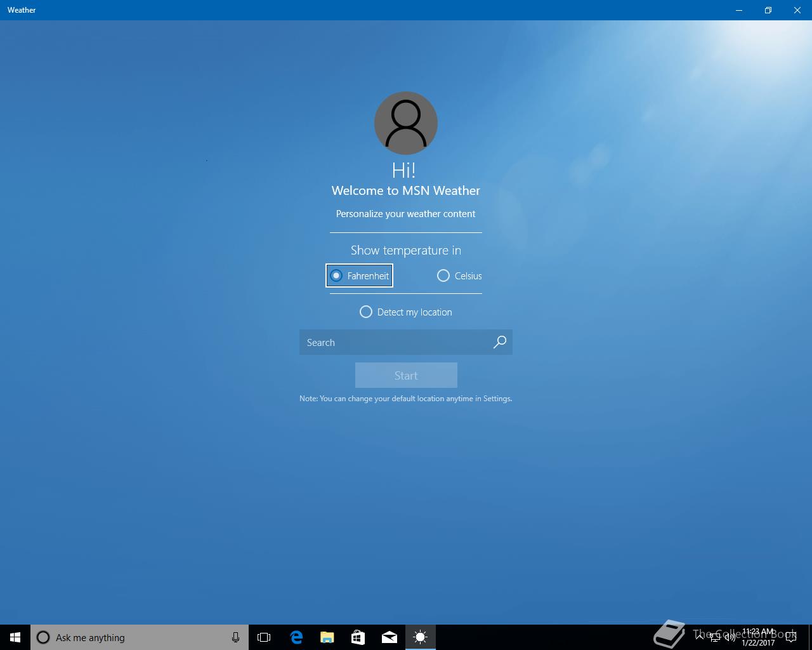This screenshot has width=812, height=650.
Task: Open the volume control tray icon
Action: pos(730,637)
